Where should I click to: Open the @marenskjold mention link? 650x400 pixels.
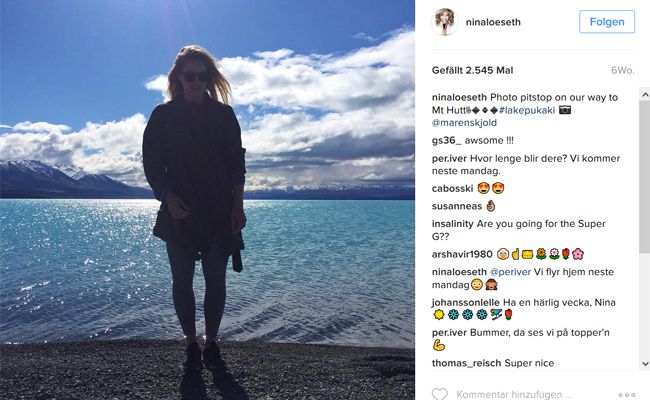(x=464, y=123)
